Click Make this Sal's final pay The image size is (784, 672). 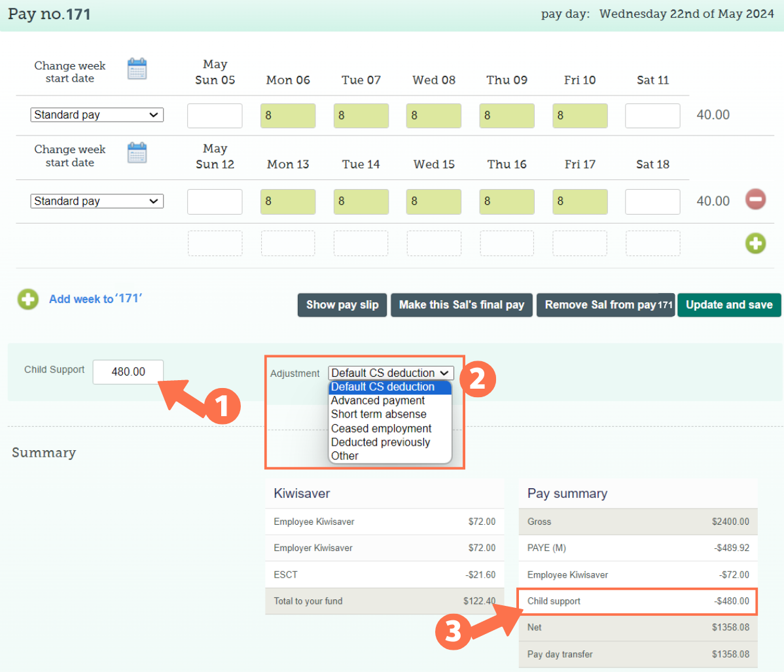click(461, 305)
